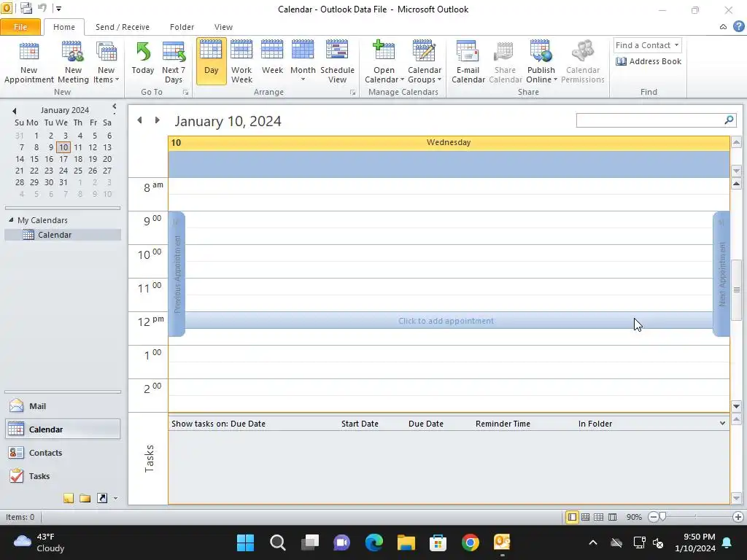Switch to Schedule View
Image resolution: width=747 pixels, height=560 pixels.
[x=337, y=62]
